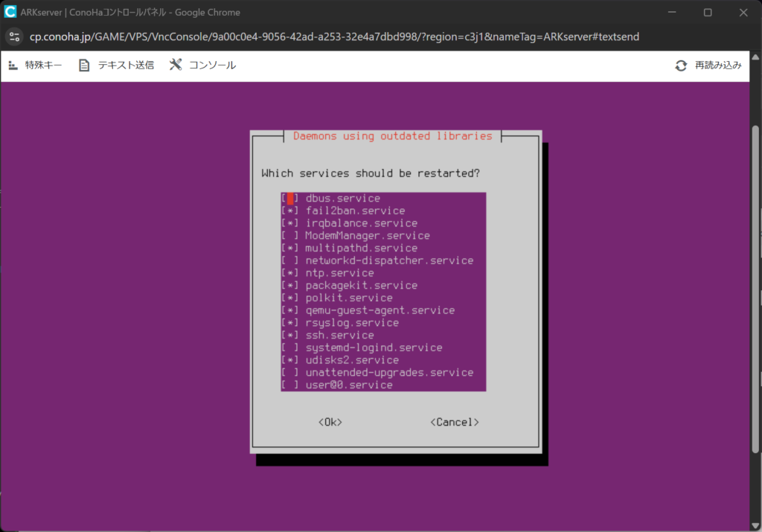
Task: Click the console wrench tools icon
Action: [x=176, y=65]
